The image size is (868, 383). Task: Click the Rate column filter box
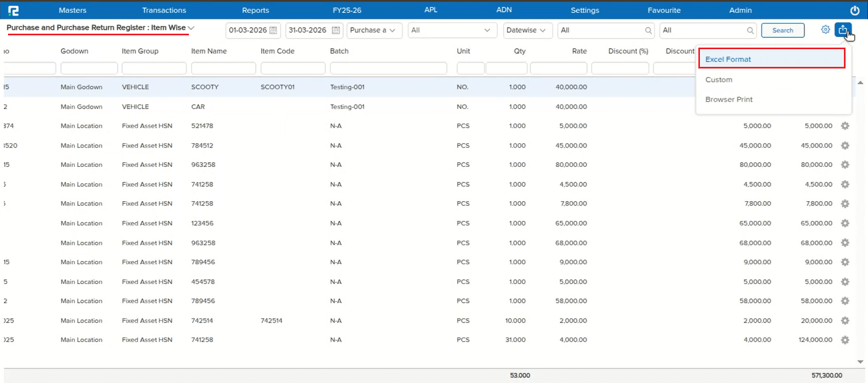[x=559, y=68]
